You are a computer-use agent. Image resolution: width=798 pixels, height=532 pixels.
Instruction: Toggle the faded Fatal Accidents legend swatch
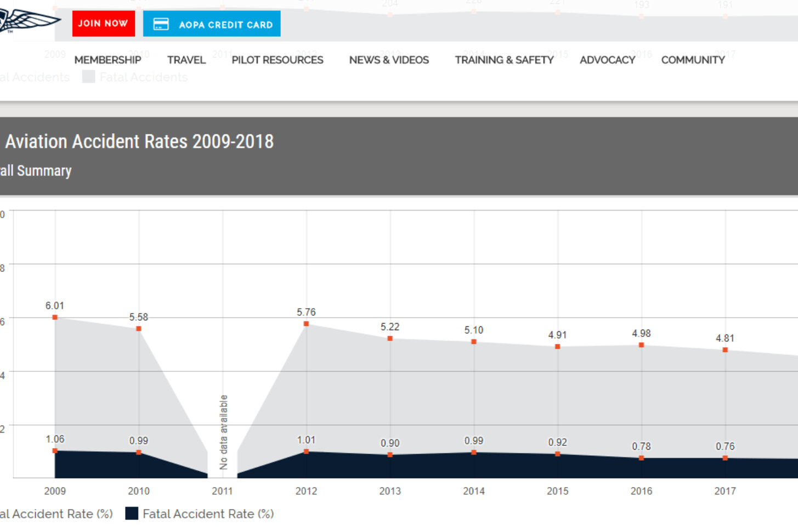[x=88, y=77]
